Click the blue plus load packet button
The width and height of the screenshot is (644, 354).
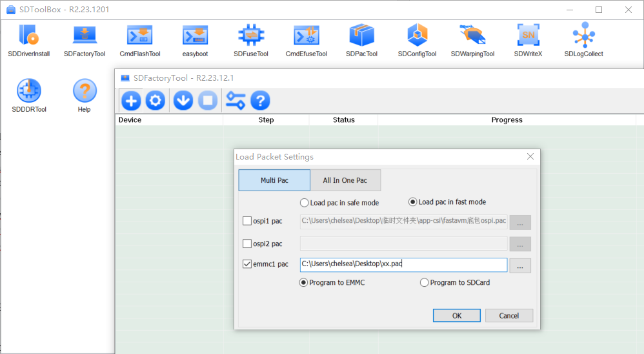[131, 101]
